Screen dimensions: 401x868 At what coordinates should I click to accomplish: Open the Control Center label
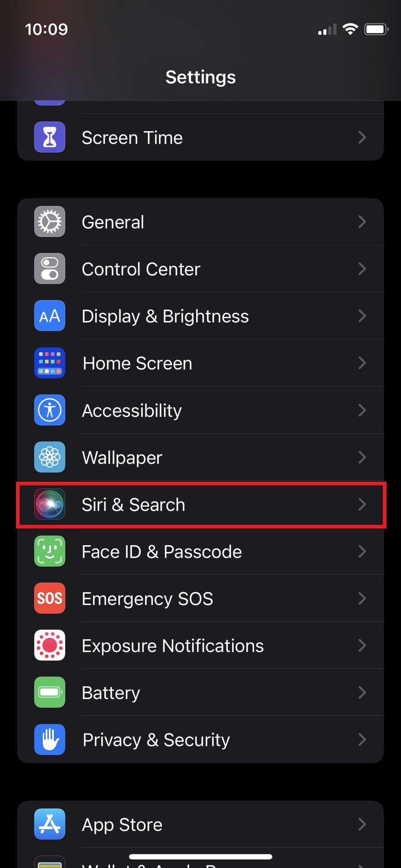click(x=141, y=269)
